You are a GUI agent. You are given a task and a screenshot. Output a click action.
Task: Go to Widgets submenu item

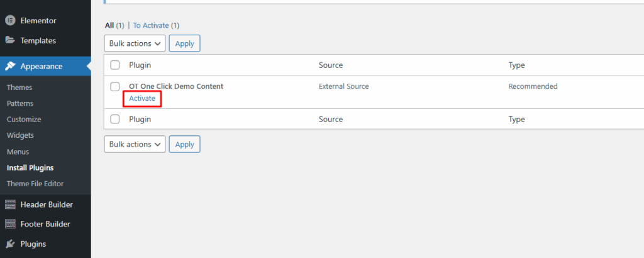20,135
